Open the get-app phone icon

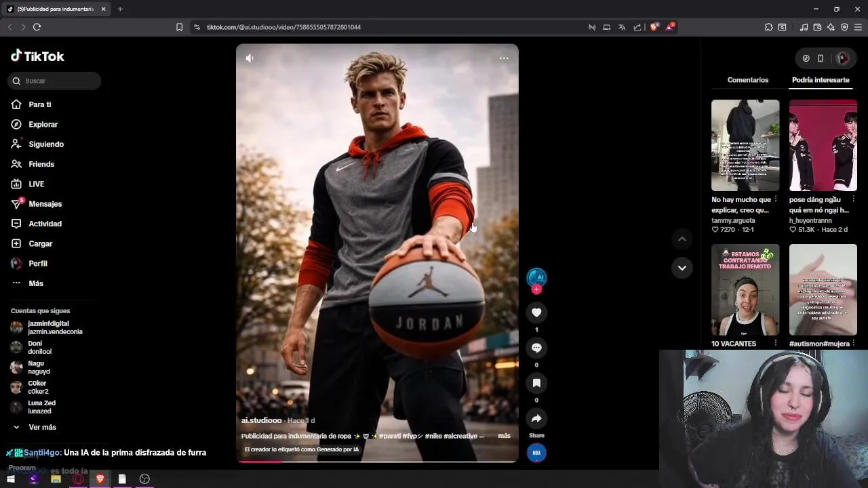(x=821, y=58)
